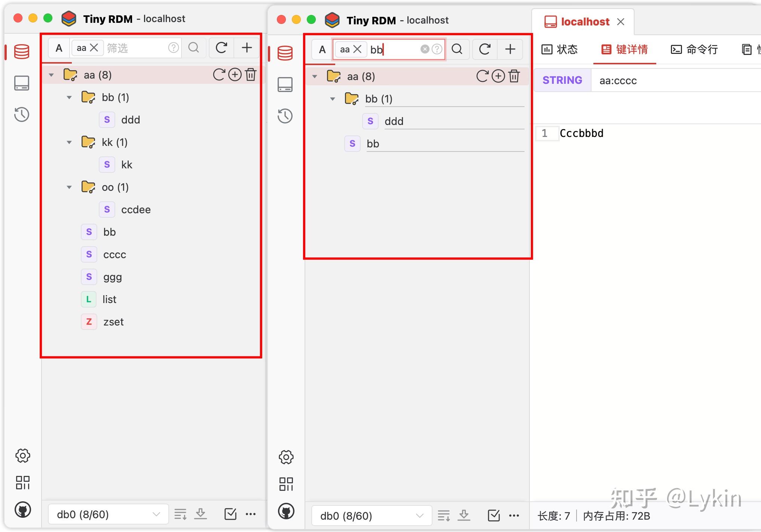Clear the bb filter text in right window
The width and height of the screenshot is (761, 532).
pos(425,49)
